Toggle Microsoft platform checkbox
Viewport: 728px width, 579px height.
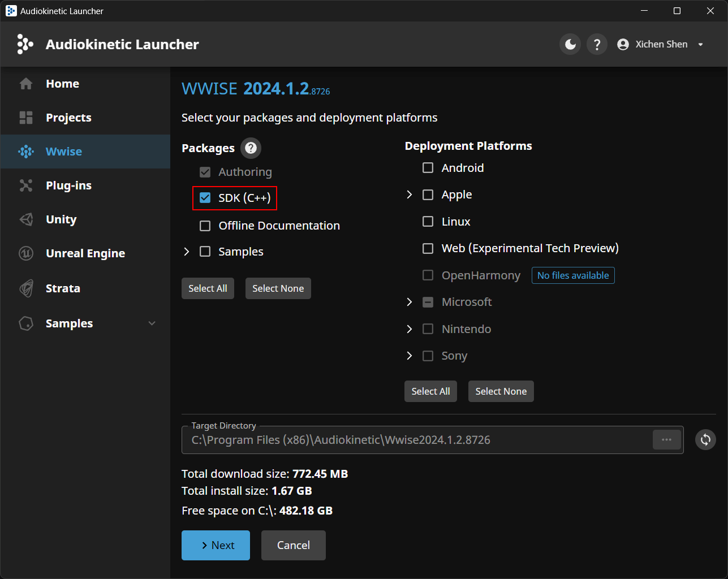(428, 302)
